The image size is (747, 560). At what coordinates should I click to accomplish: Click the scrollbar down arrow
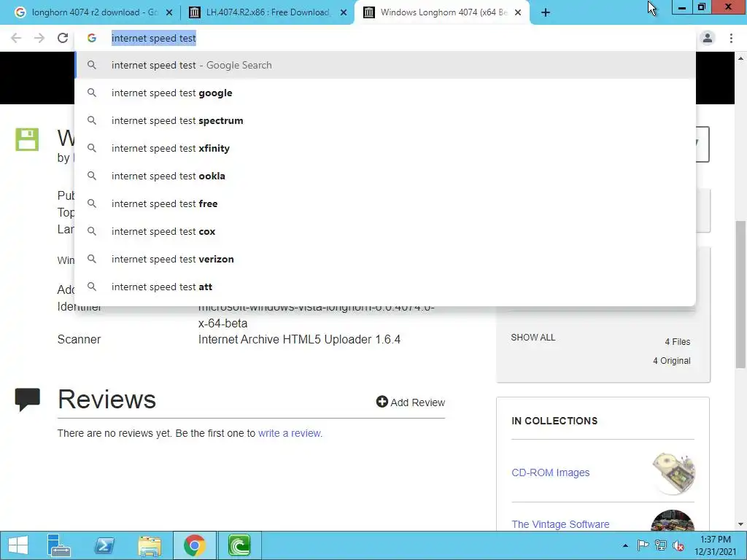(x=740, y=524)
